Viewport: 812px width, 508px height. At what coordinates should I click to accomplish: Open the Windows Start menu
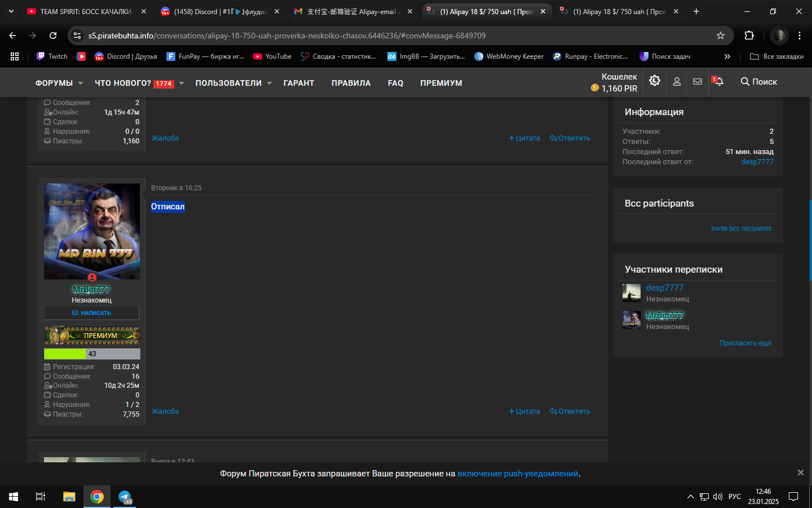coord(14,497)
